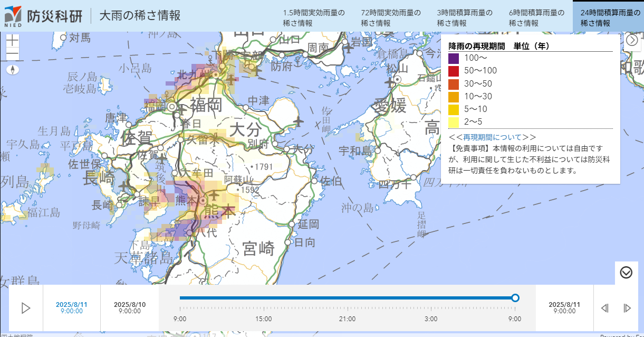Select the active 24時間積算雨量の稀さ情報 tab
Image resolution: width=644 pixels, height=337 pixels.
[x=607, y=17]
